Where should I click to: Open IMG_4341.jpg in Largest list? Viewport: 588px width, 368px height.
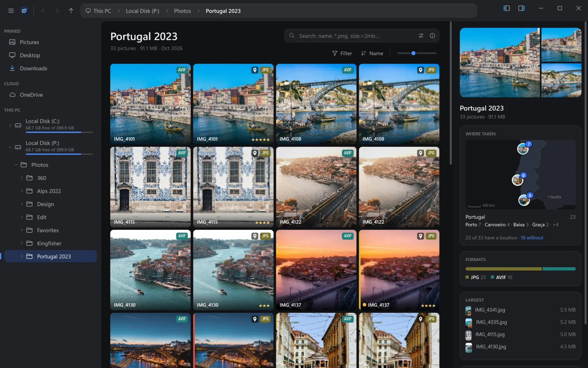click(x=520, y=310)
